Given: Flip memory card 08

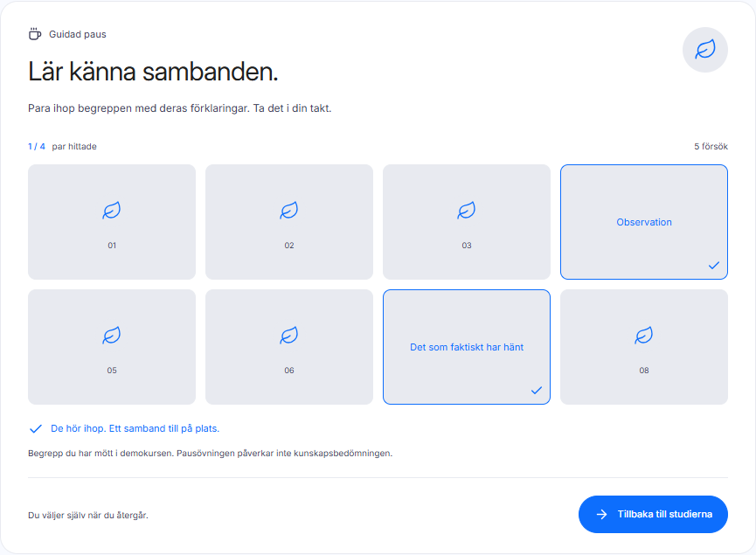Looking at the screenshot, I should pos(644,347).
